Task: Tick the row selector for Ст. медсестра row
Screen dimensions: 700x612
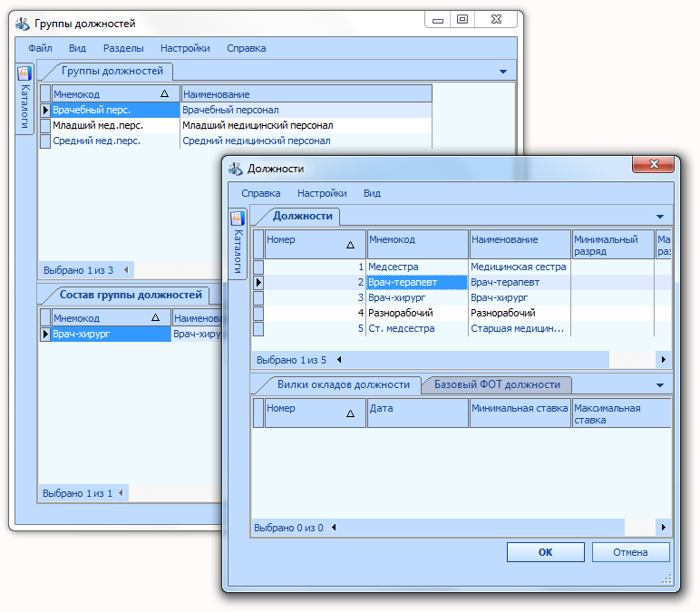Action: coord(258,328)
